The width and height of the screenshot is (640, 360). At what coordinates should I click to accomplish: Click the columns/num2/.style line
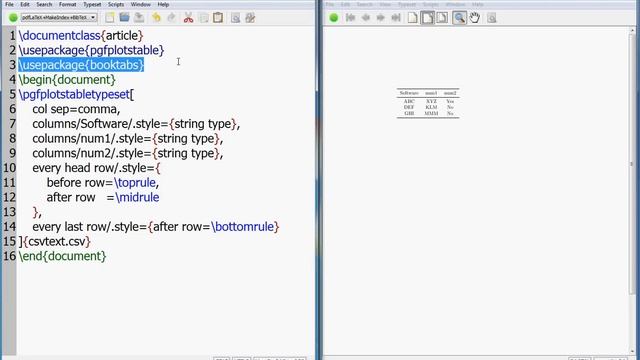(128, 153)
